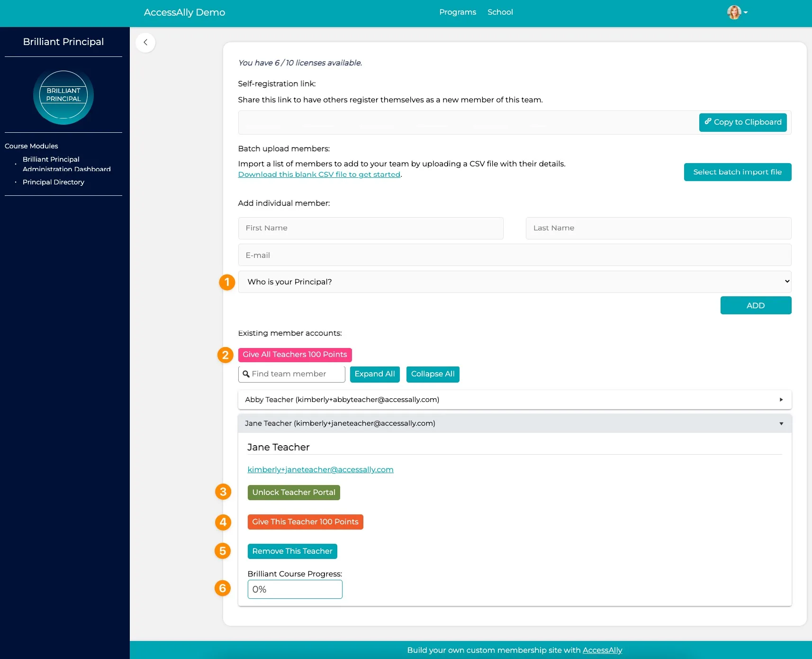Click the Brilliant Principal logo badge
Screen dimensions: 812x659
pyautogui.click(x=63, y=95)
